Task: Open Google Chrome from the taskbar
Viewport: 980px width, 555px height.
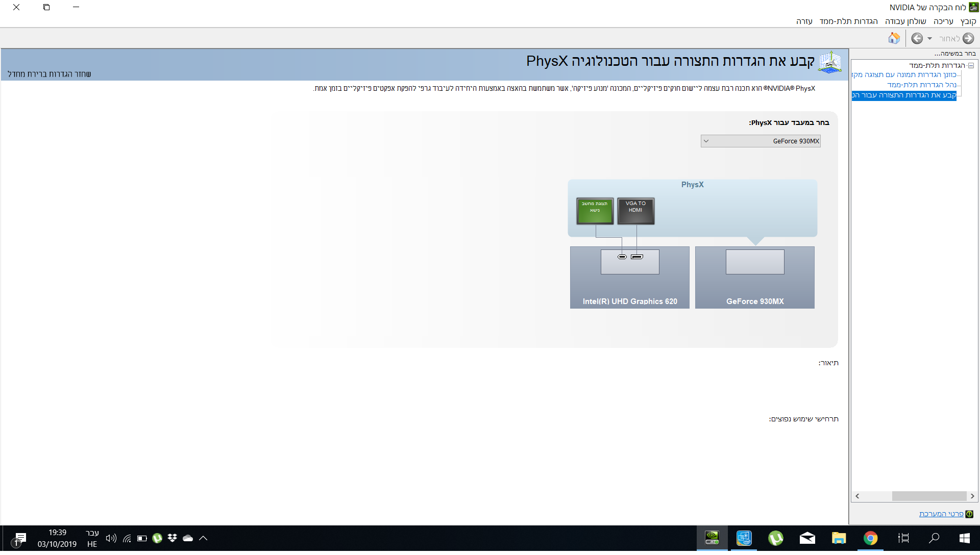Action: [871, 538]
